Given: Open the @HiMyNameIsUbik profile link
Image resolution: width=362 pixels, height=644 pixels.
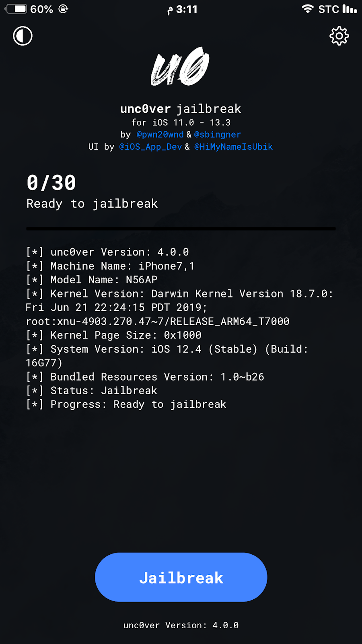Looking at the screenshot, I should tap(233, 147).
